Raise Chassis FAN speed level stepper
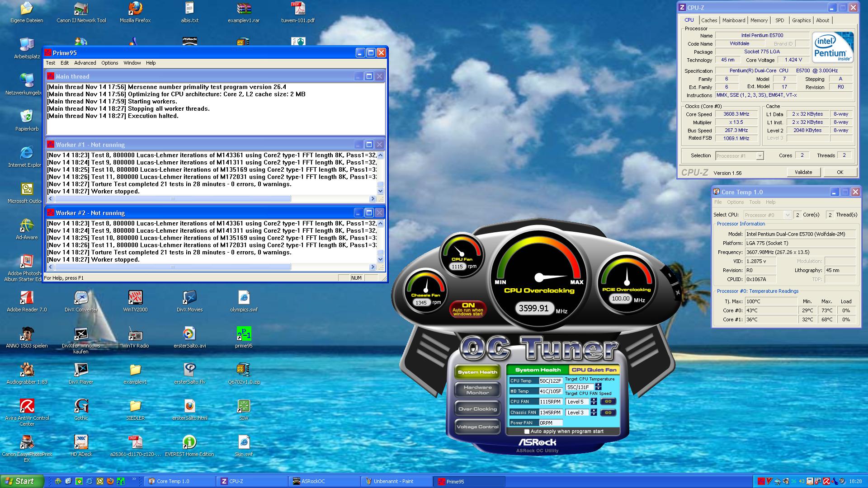 pos(594,411)
